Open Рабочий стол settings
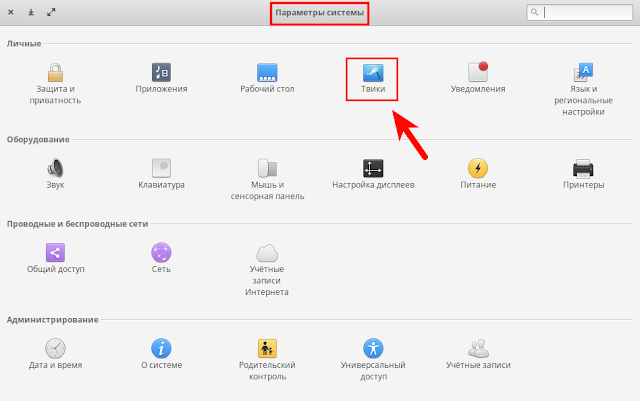The image size is (640, 401). pyautogui.click(x=267, y=78)
